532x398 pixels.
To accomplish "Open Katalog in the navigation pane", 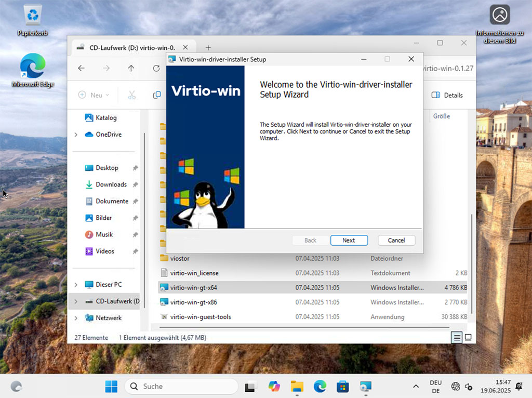I will point(106,118).
